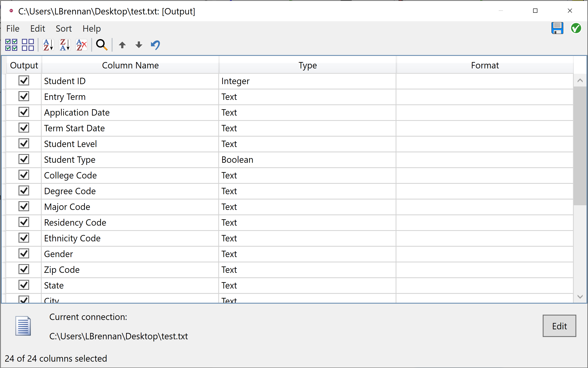Open the File menu
Screen dimensions: 588x368
[x=13, y=29]
